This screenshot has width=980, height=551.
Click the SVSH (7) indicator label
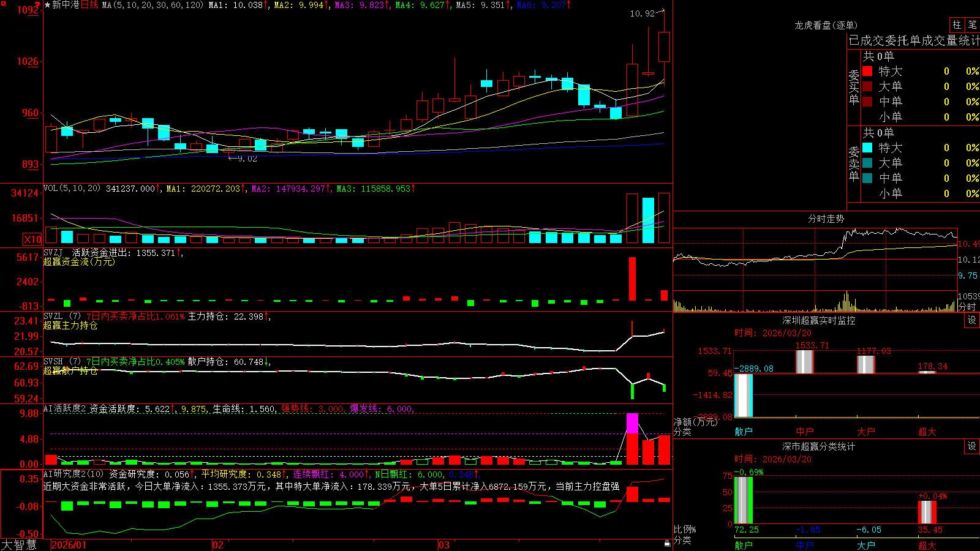[62, 362]
